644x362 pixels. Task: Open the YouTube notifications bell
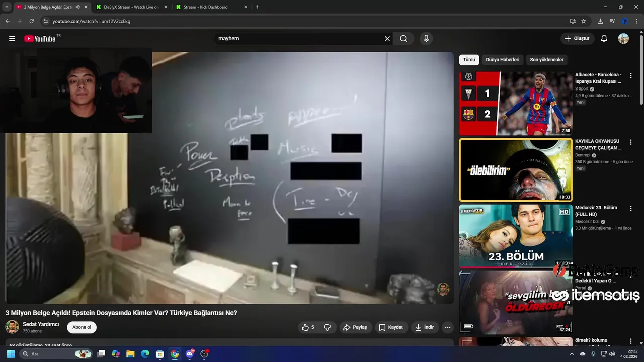(604, 39)
